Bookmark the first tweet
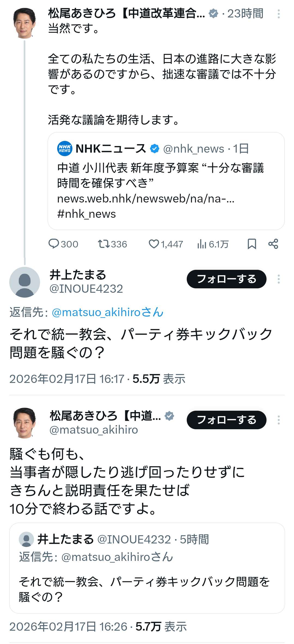Viewport: 294px width, 644px height. point(252,244)
